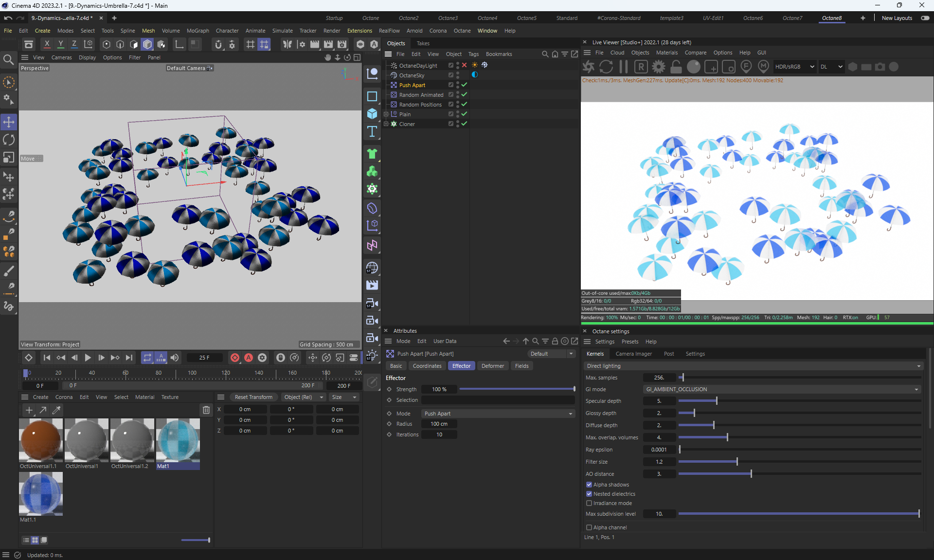This screenshot has width=934, height=560.
Task: Switch to the Camera Imager tab
Action: pos(633,354)
